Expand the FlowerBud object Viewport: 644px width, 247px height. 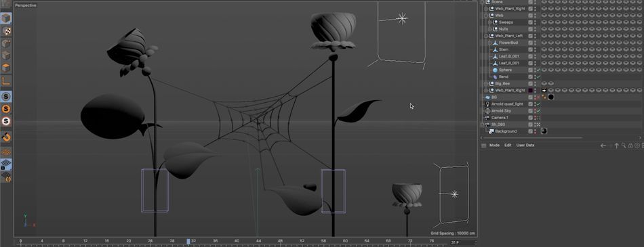click(489, 43)
